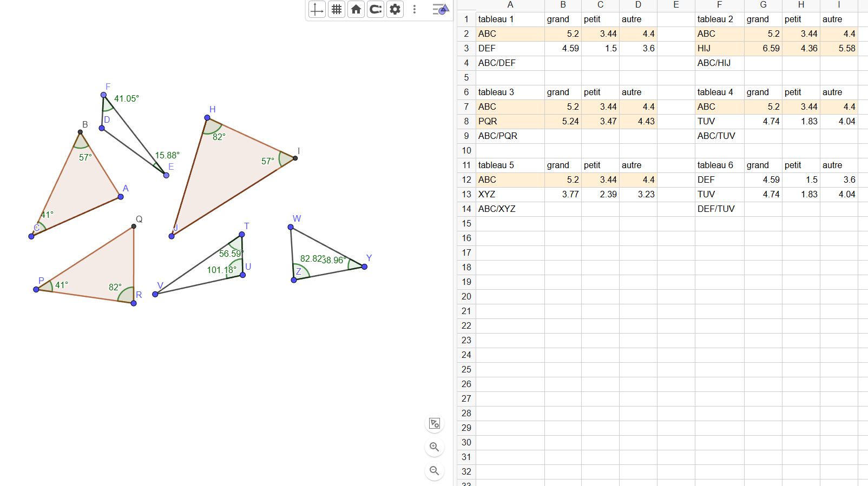Screen dimensions: 868x486
Task: Click the DEF/TUV cell in column F
Action: coord(719,209)
